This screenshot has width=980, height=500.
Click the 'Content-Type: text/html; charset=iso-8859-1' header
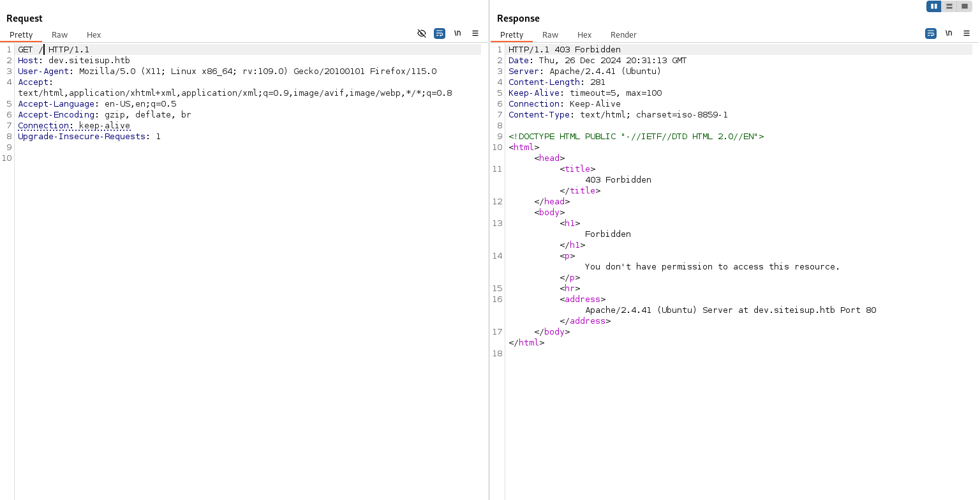coord(618,114)
